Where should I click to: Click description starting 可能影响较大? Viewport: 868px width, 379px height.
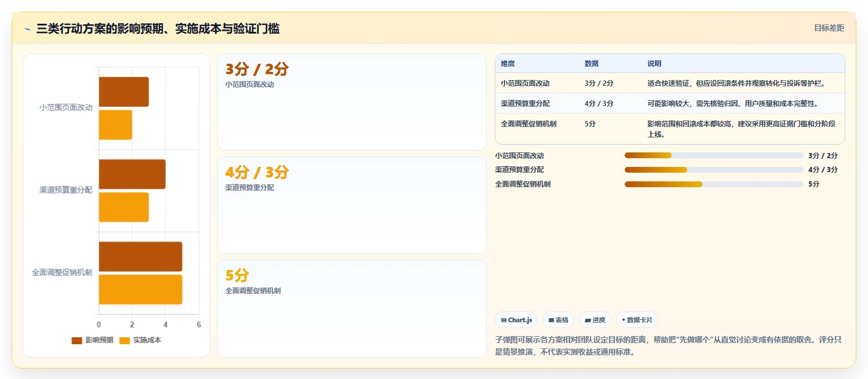[x=732, y=104]
